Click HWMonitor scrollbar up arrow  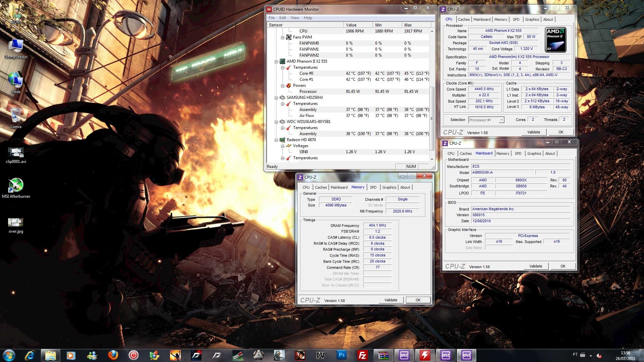(x=432, y=31)
